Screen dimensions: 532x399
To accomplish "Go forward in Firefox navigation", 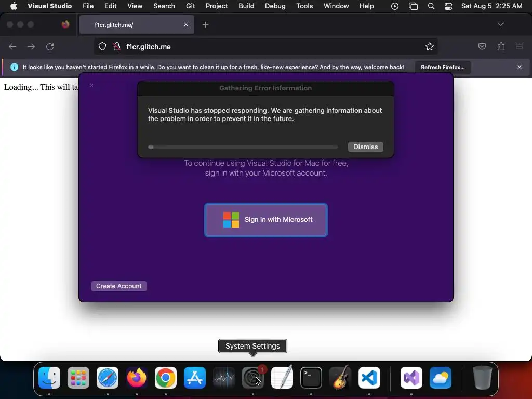I will [x=31, y=46].
